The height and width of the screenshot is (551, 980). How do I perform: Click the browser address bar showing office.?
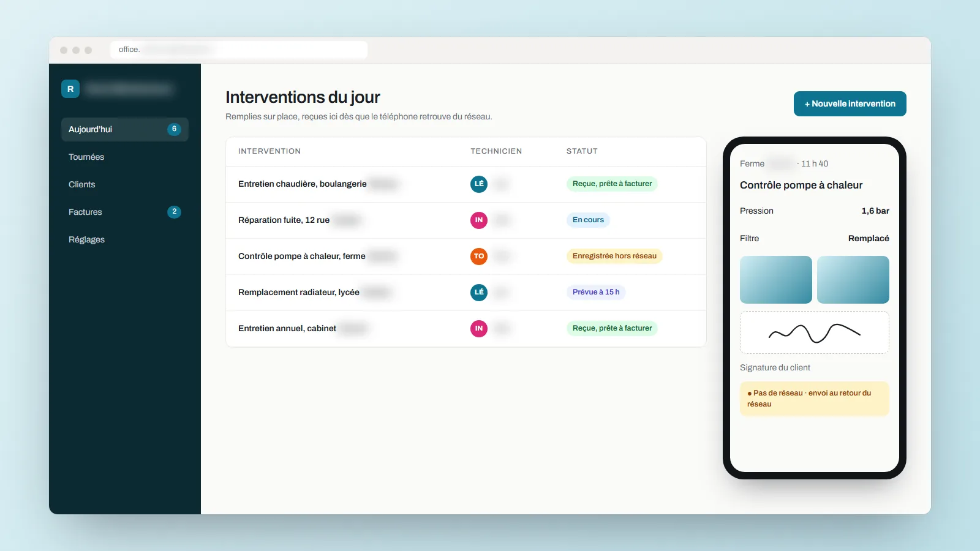239,50
